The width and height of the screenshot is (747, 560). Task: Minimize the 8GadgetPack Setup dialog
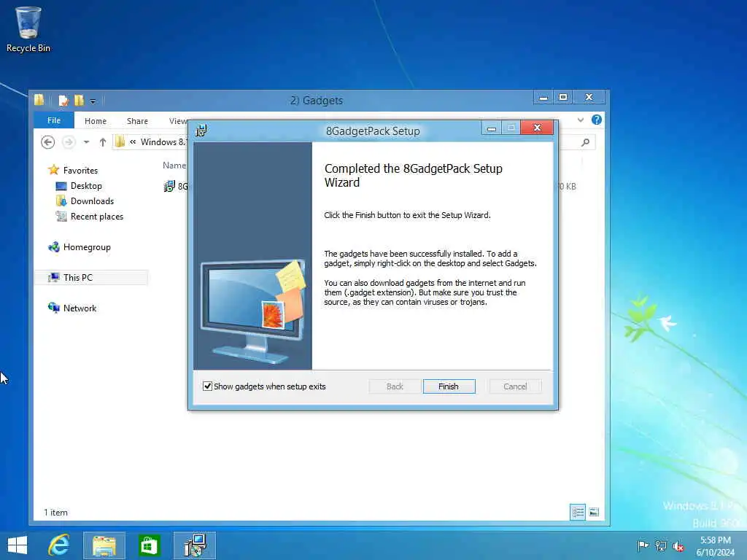click(492, 128)
